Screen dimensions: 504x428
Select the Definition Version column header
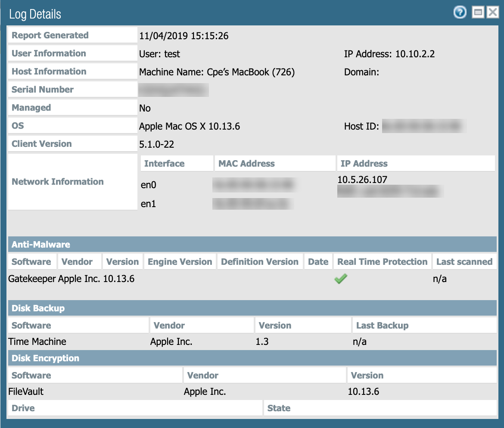(x=259, y=262)
